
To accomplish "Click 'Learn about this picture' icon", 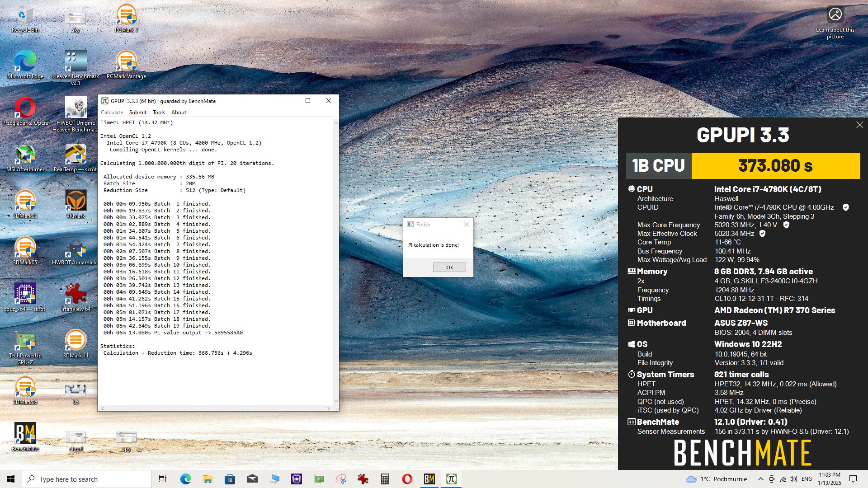I will 835,22.
